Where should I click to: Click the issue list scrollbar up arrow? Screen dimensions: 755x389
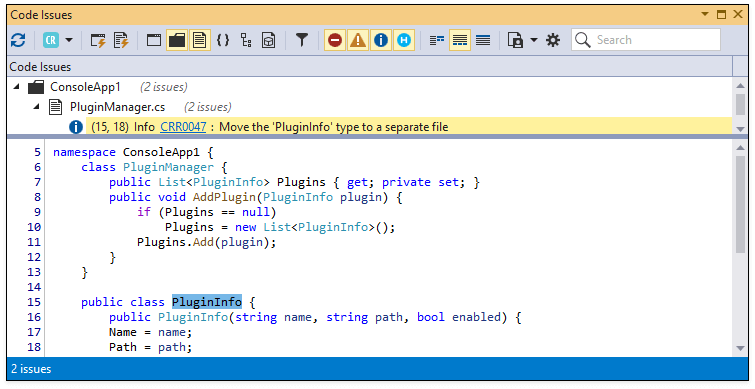pos(741,86)
